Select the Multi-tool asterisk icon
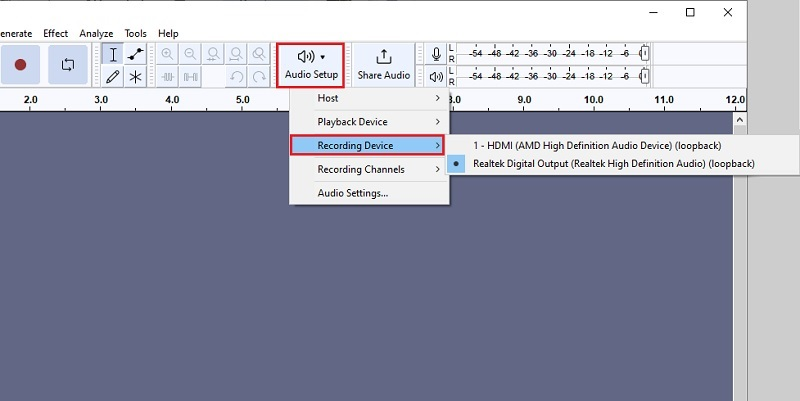The image size is (800, 401). click(136, 76)
